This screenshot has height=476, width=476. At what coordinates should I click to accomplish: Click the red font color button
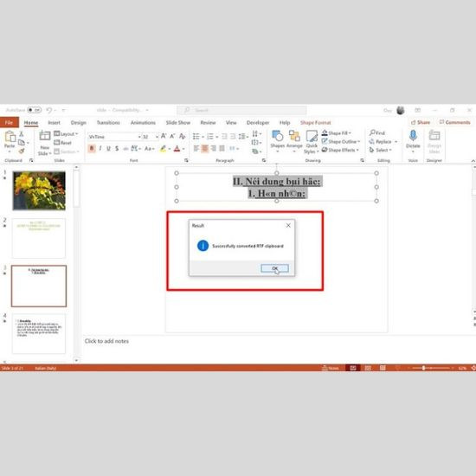[177, 149]
